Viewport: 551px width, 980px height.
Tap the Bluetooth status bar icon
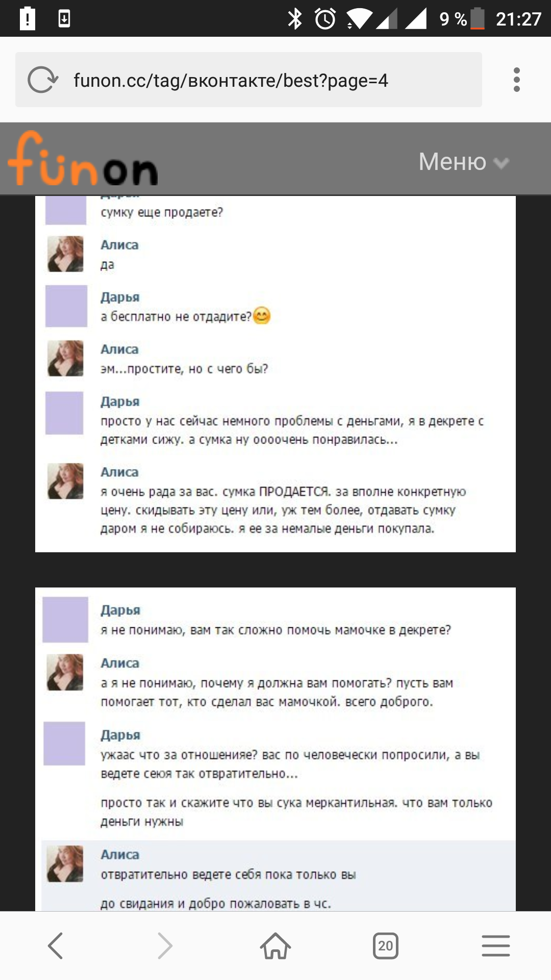(295, 19)
